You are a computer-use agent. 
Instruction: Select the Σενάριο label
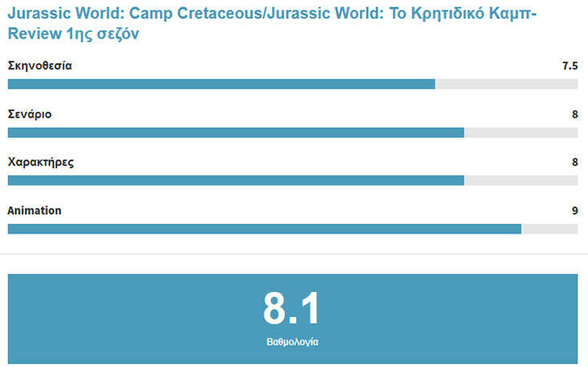30,114
